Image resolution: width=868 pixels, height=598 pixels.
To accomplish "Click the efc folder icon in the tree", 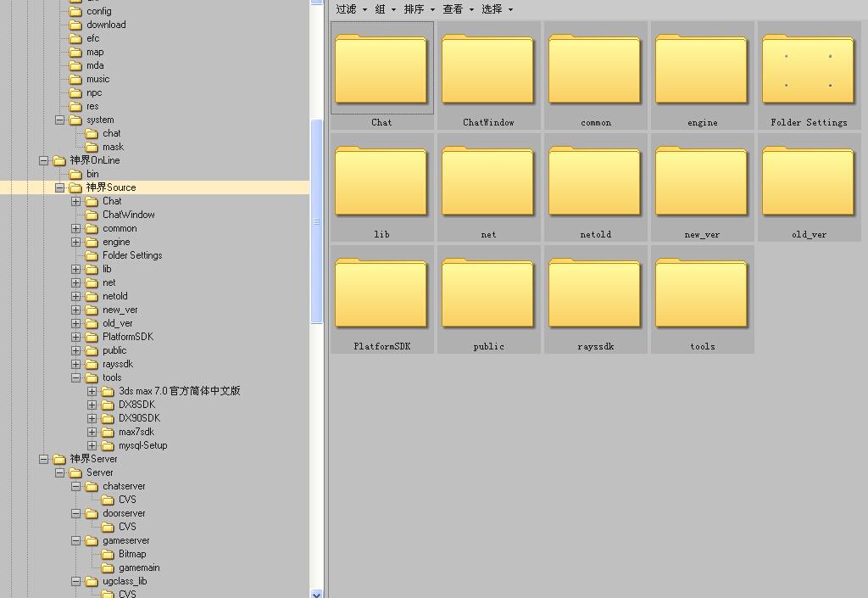I will [x=75, y=38].
